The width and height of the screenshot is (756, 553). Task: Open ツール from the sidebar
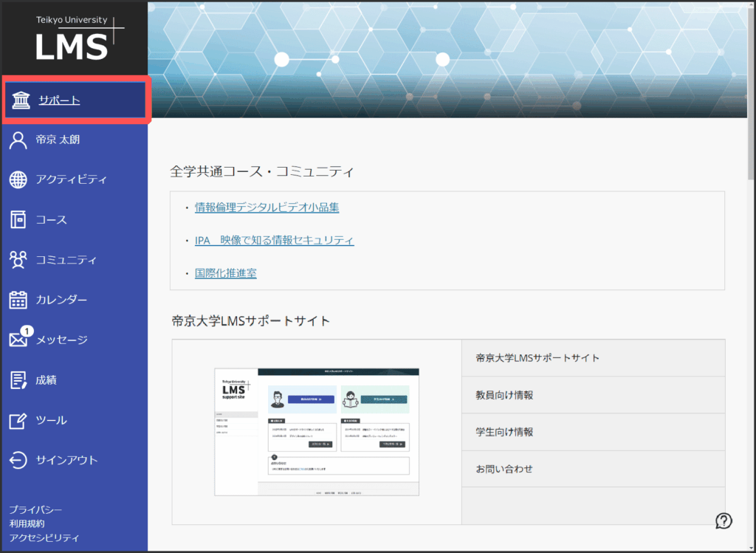[x=52, y=420]
